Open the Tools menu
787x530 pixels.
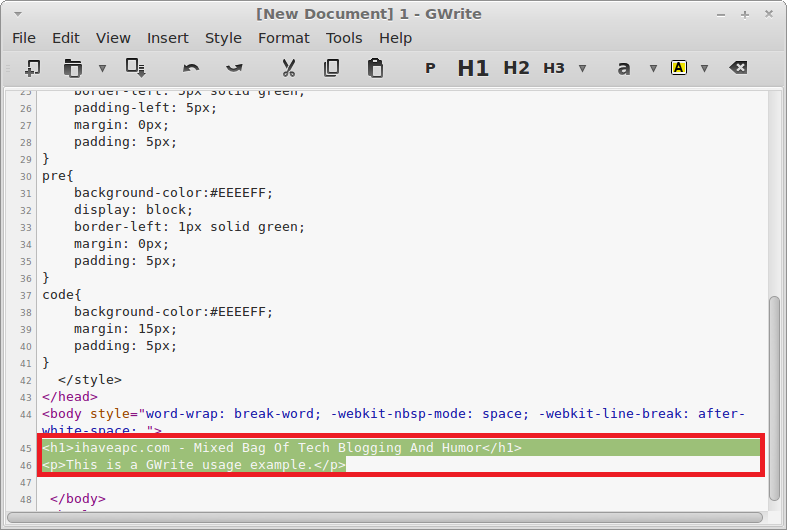point(344,38)
